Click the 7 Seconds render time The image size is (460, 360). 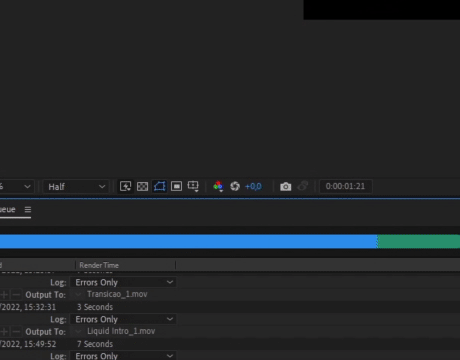click(x=95, y=344)
